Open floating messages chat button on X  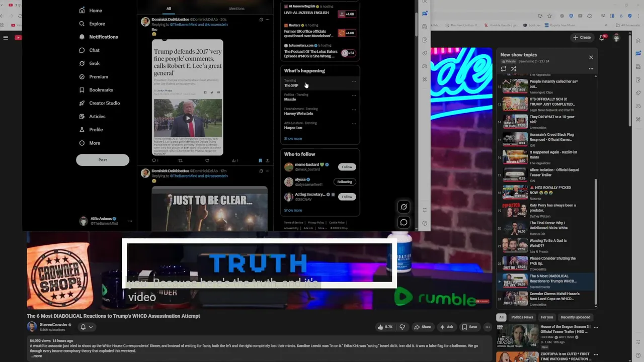click(404, 222)
